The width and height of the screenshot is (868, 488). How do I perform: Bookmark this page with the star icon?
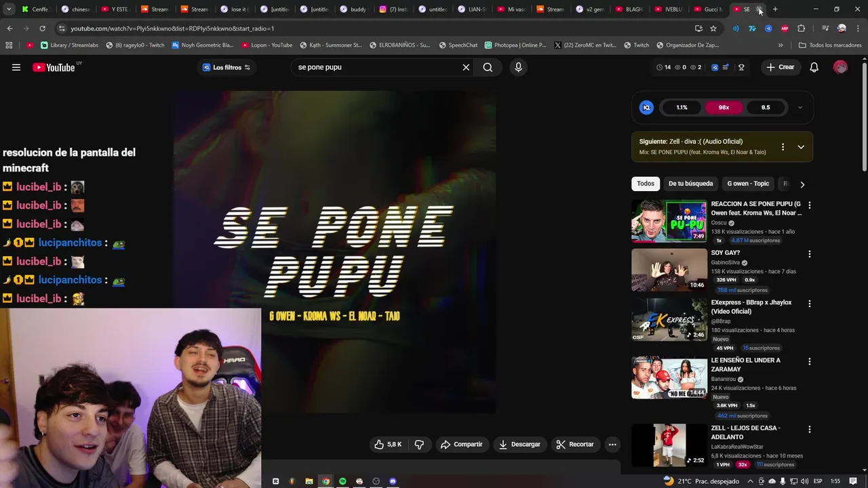click(x=713, y=28)
